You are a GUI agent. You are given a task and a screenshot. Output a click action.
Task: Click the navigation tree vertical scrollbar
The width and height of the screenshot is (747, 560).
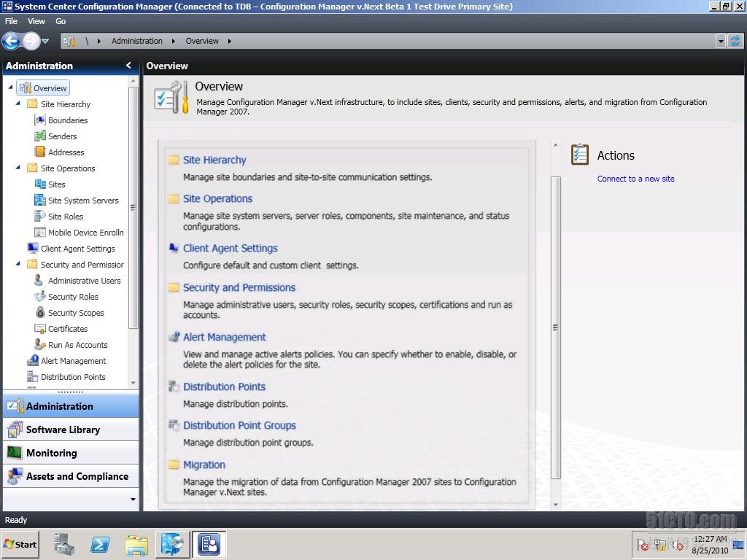tap(133, 207)
